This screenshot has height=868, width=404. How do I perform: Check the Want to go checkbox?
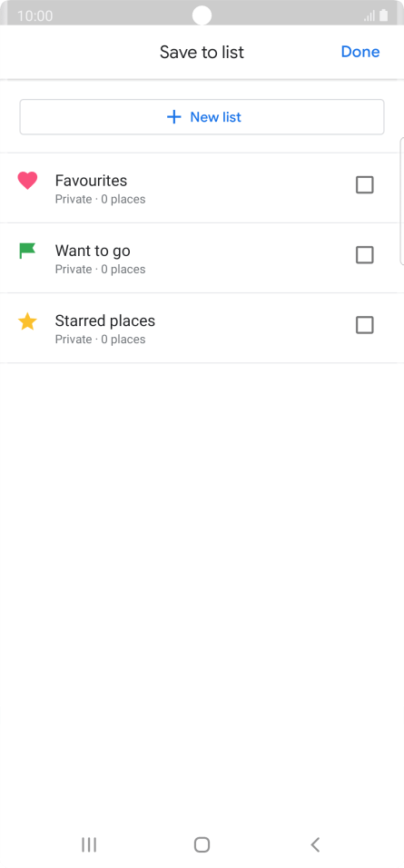click(x=365, y=255)
